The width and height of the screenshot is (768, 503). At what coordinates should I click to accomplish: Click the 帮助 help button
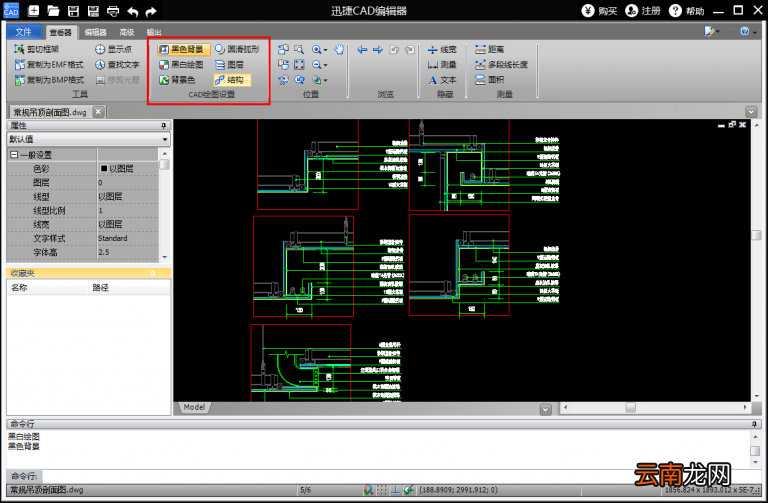click(x=687, y=11)
